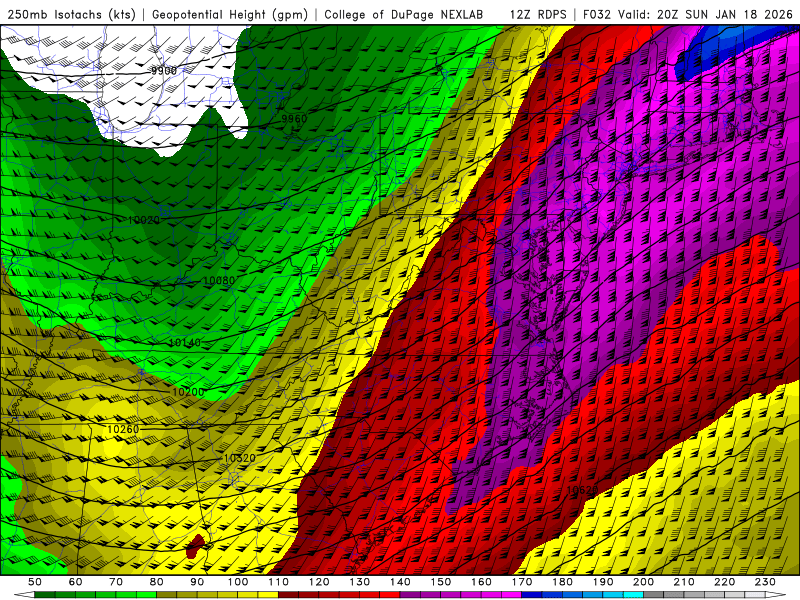Click the cyan swatch just left of 200
This screenshot has width=800, height=600.
point(633,595)
